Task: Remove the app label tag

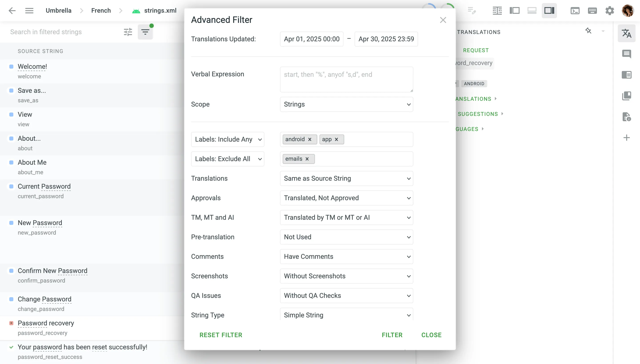Action: [x=336, y=139]
